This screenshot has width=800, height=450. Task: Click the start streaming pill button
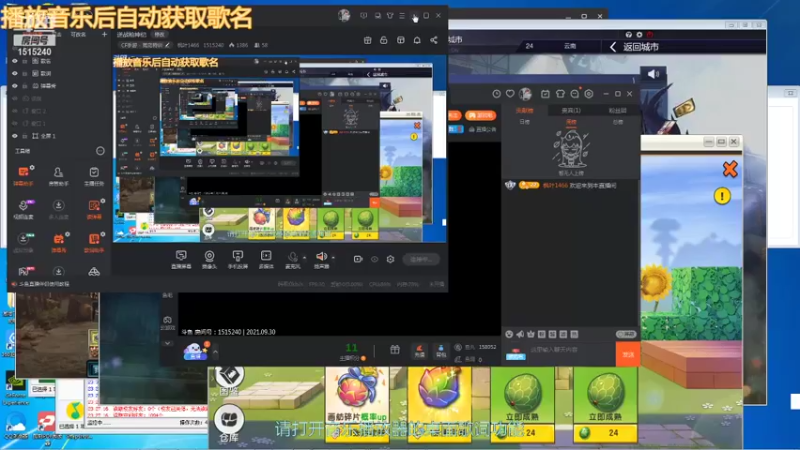point(421,259)
